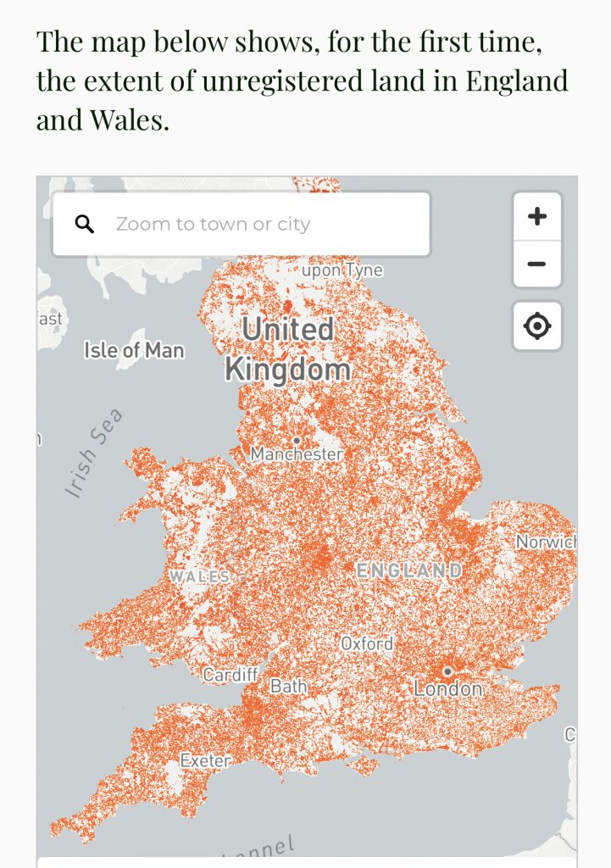Click the Manchester city dot marker
This screenshot has height=868, width=611.
(297, 441)
